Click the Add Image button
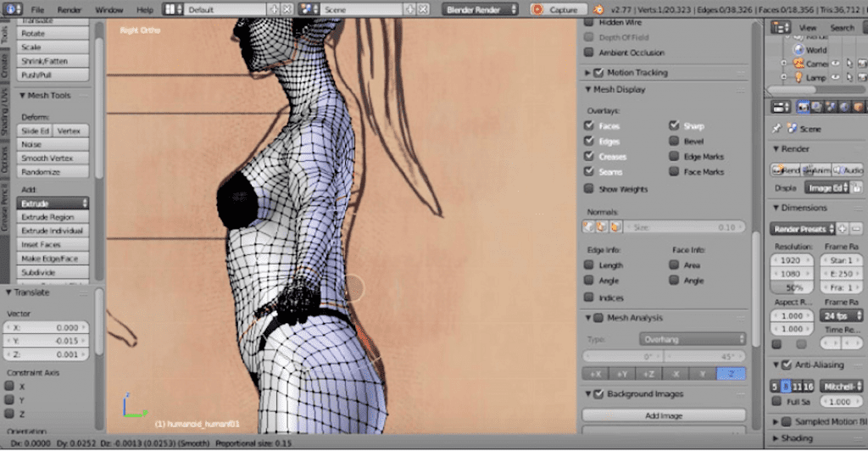 [x=664, y=415]
